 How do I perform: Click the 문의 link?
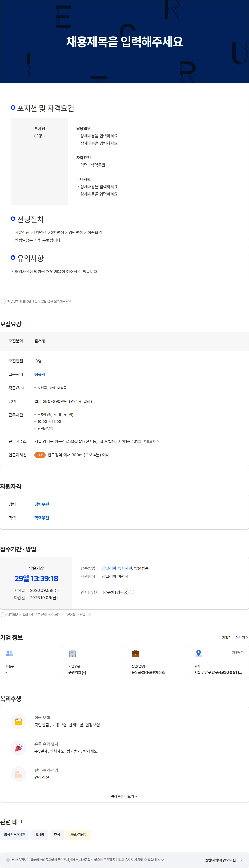point(57,301)
